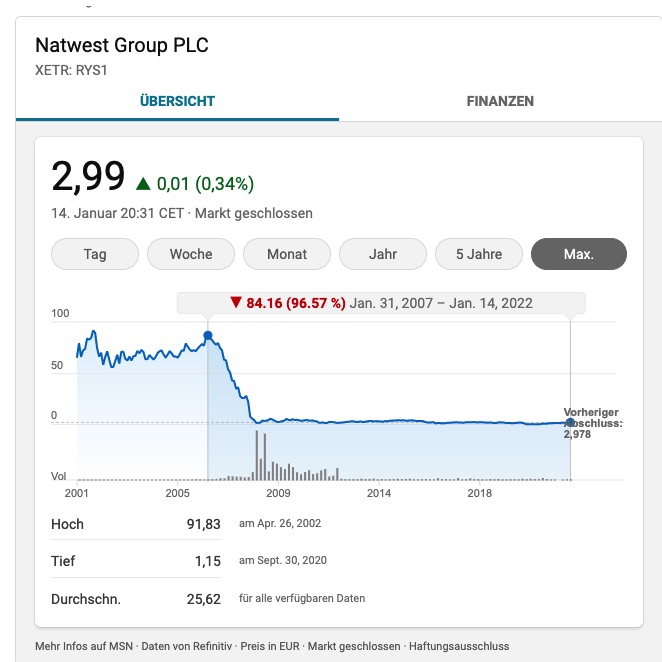Switch to the ÜBERSICHT tab
This screenshot has width=662, height=662.
[177, 101]
